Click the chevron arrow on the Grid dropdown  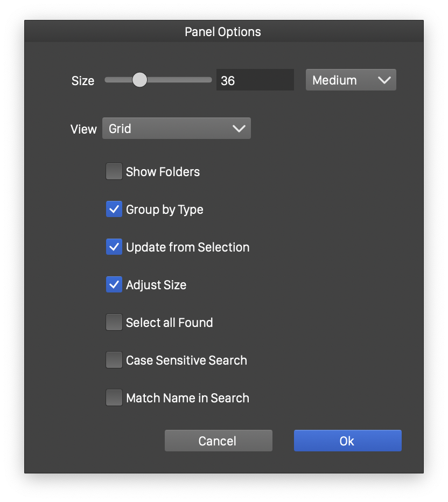point(239,129)
